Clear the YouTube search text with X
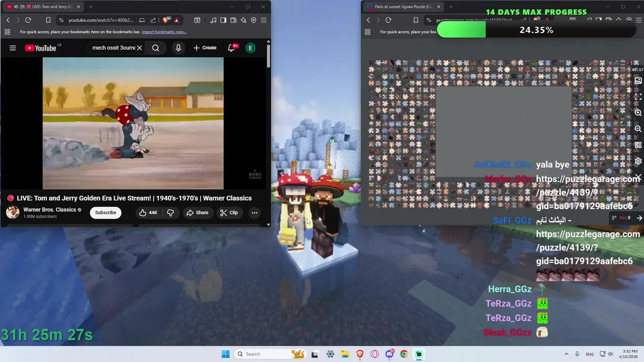 pos(139,48)
